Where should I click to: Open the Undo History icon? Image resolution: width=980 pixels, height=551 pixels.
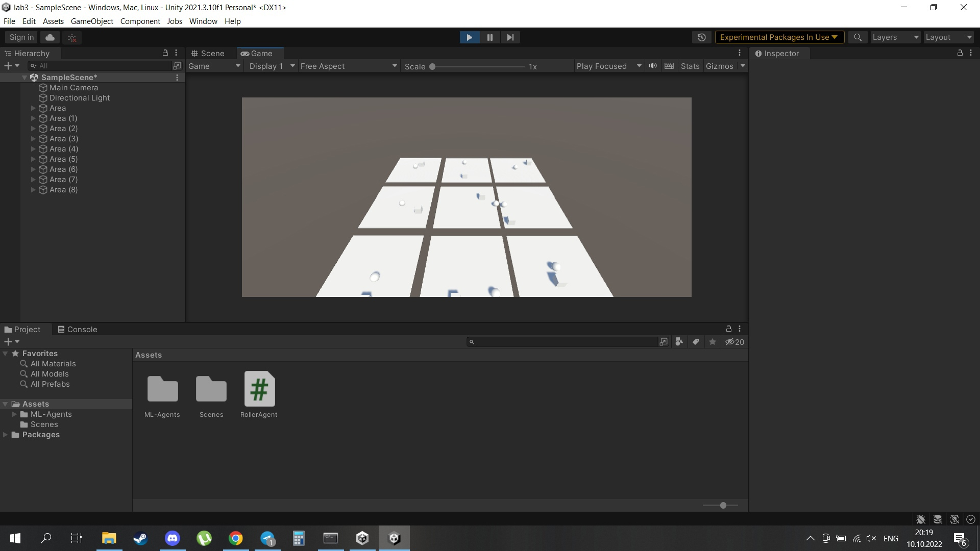pyautogui.click(x=702, y=37)
